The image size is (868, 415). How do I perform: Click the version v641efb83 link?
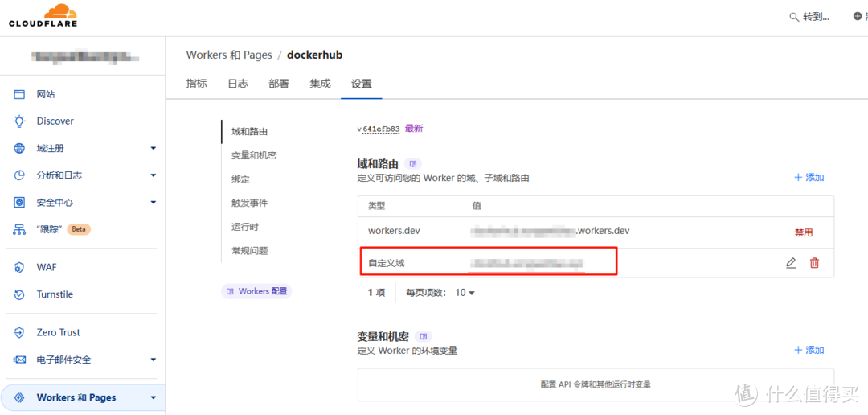tap(379, 129)
